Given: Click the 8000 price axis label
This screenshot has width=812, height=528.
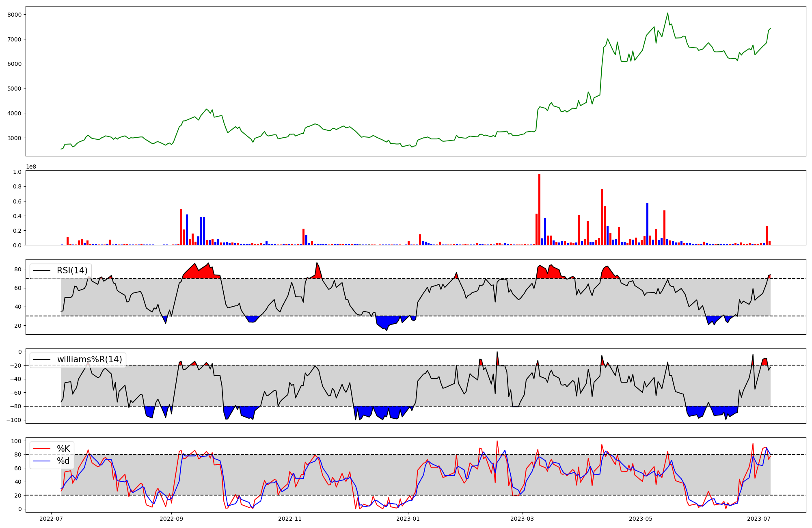Looking at the screenshot, I should 14,15.
